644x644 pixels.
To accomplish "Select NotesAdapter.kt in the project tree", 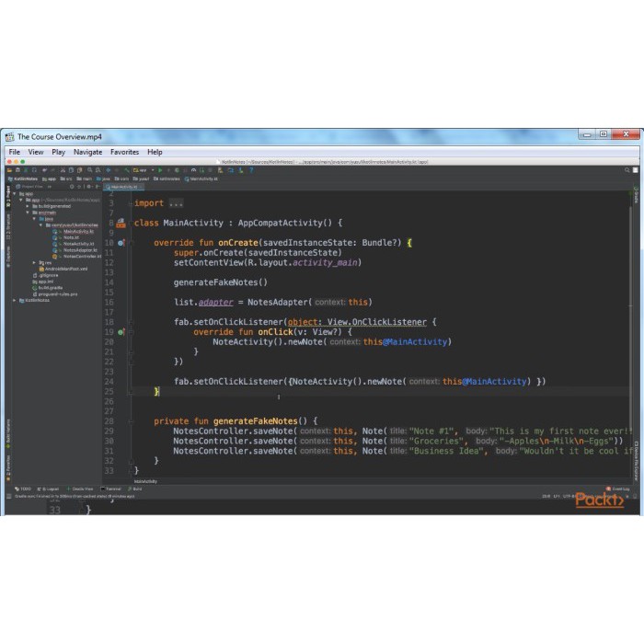I will 79,249.
